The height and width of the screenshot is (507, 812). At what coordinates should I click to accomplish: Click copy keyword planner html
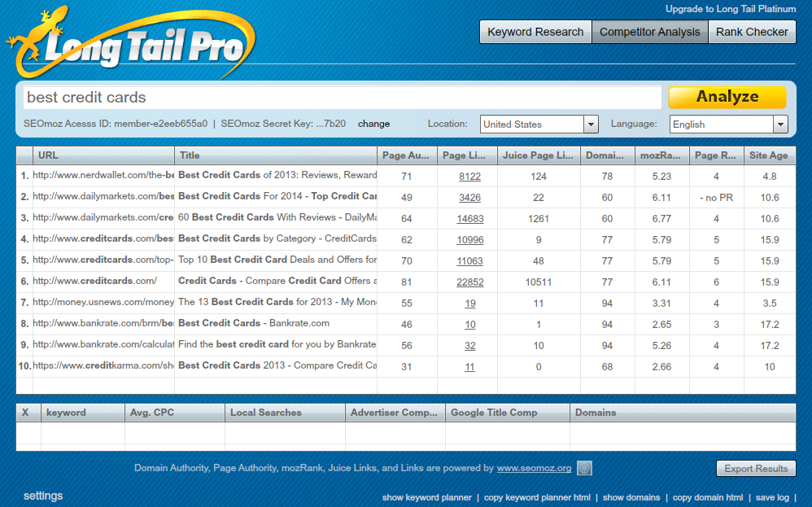(x=537, y=498)
